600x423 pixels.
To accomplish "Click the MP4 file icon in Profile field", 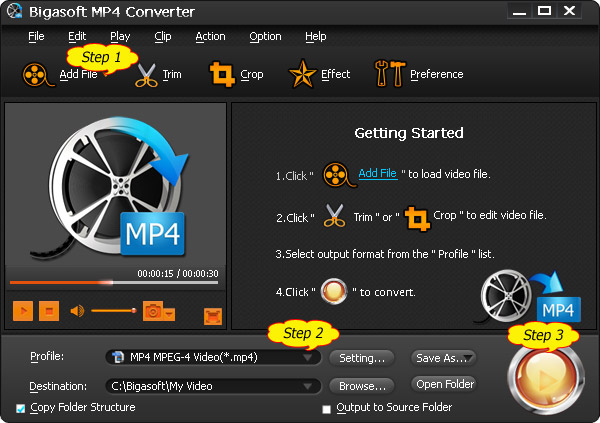I will [118, 357].
